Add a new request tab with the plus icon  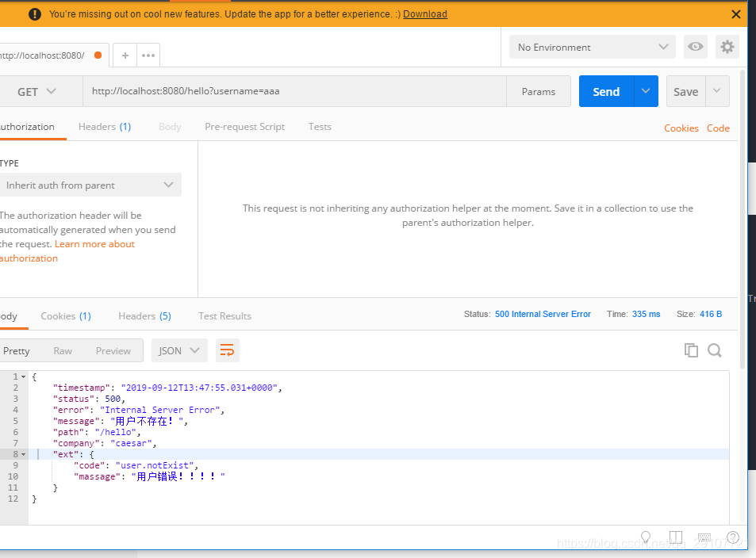(125, 55)
